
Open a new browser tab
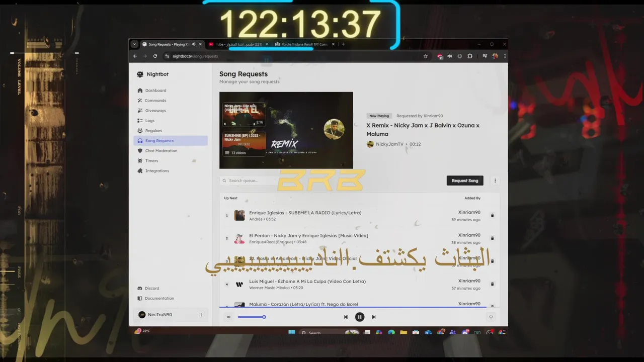[343, 44]
